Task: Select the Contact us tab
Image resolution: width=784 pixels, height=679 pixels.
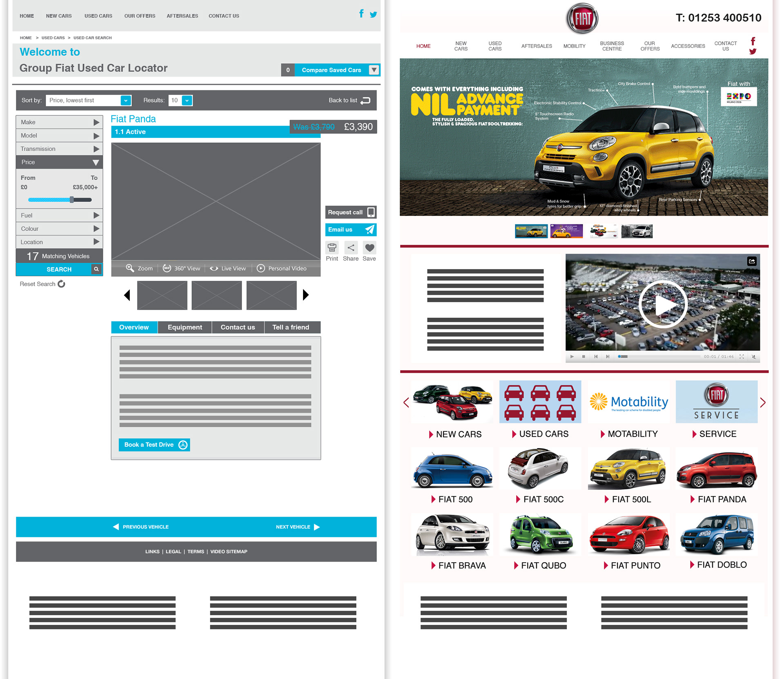Action: 238,327
